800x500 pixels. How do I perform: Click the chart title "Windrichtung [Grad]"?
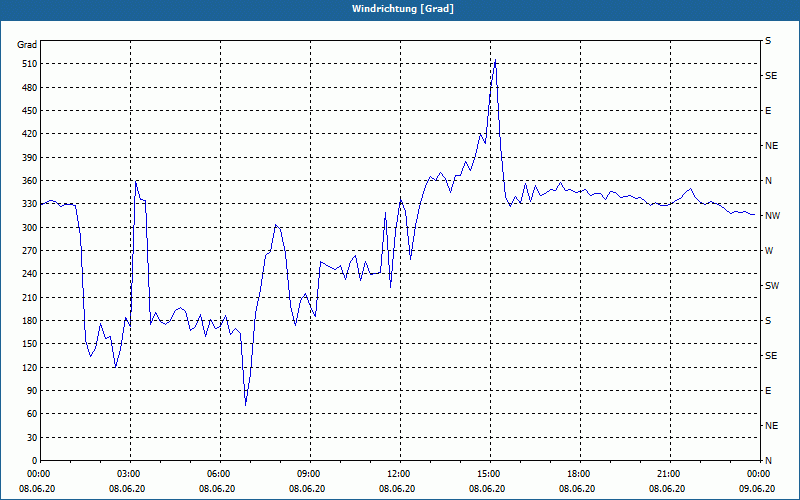tap(403, 9)
